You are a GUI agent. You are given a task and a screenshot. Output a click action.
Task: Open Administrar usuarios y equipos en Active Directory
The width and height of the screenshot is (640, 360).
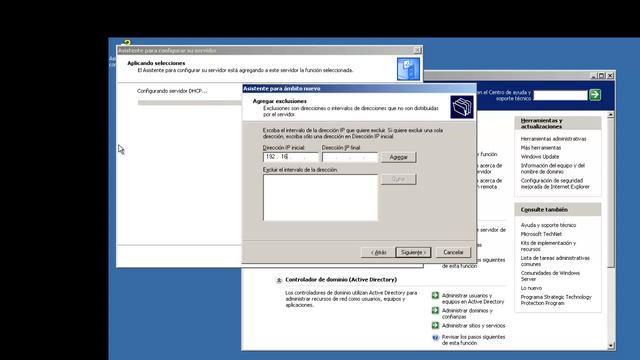point(473,298)
